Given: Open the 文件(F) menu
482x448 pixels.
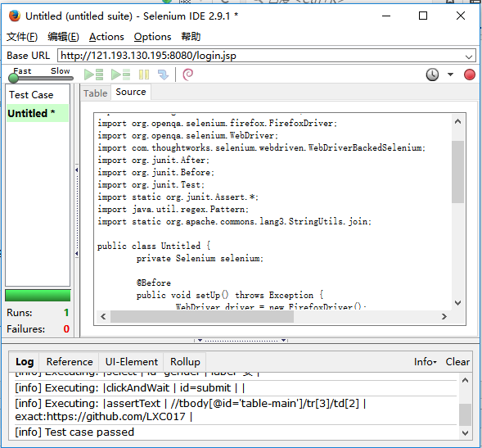Looking at the screenshot, I should point(22,37).
